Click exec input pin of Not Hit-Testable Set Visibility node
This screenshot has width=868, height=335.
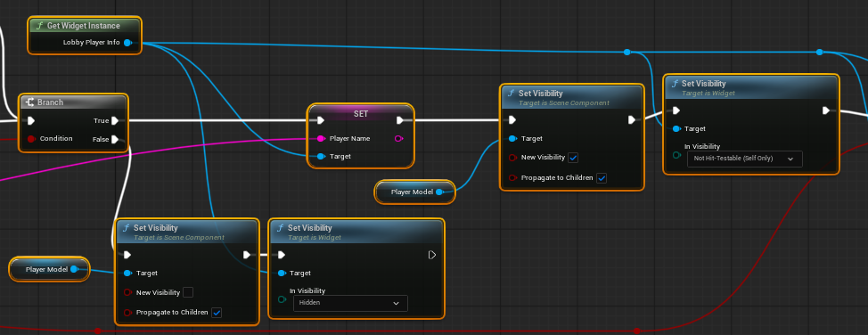pyautogui.click(x=676, y=110)
